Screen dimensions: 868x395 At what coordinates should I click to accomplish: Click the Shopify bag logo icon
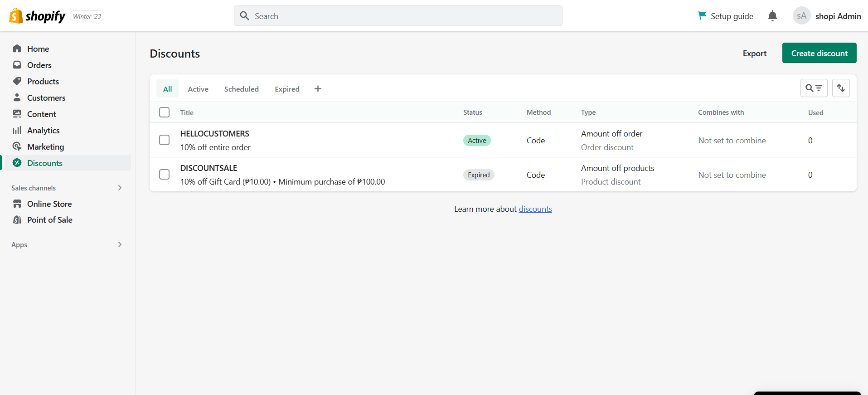pyautogui.click(x=16, y=16)
